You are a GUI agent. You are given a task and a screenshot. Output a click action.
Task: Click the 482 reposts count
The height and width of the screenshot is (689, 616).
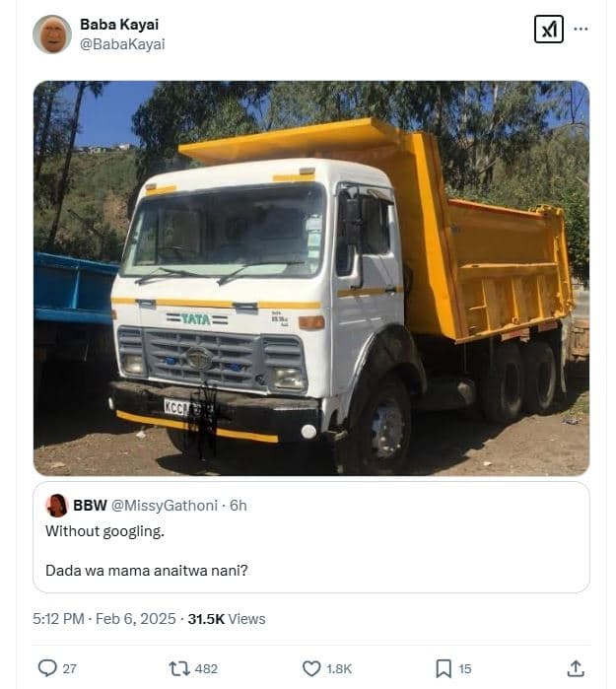point(206,668)
